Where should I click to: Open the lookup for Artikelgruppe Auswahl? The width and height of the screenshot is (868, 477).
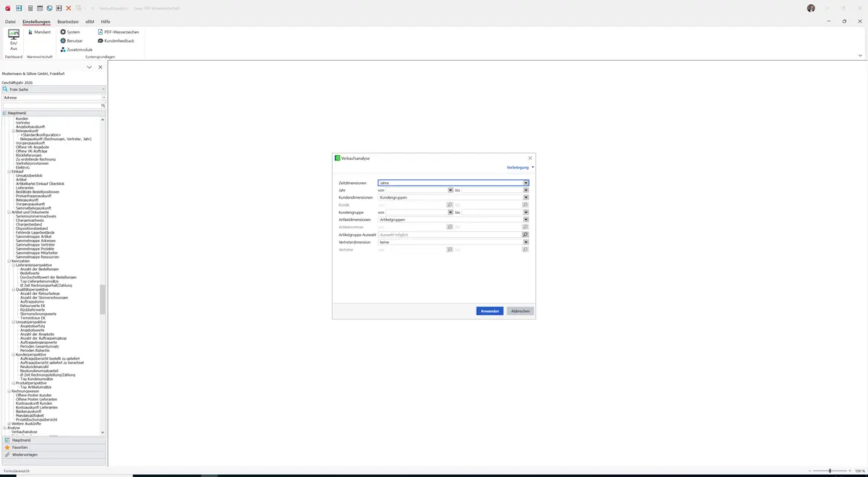pyautogui.click(x=525, y=235)
